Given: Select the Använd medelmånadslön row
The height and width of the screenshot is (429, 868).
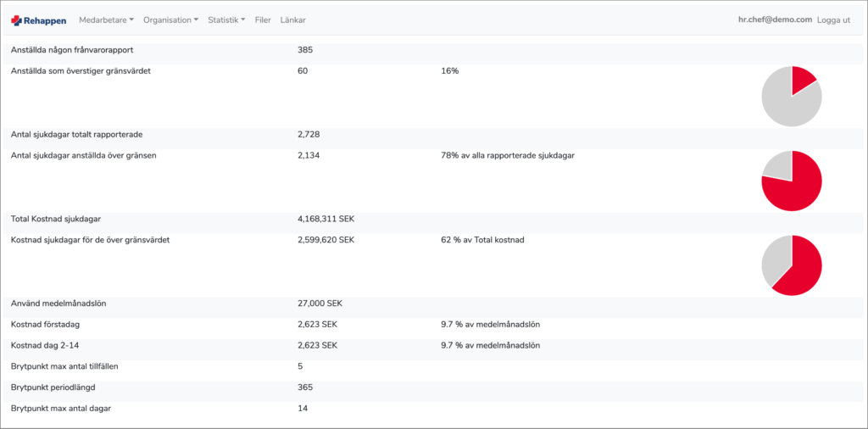Looking at the screenshot, I should pos(433,304).
